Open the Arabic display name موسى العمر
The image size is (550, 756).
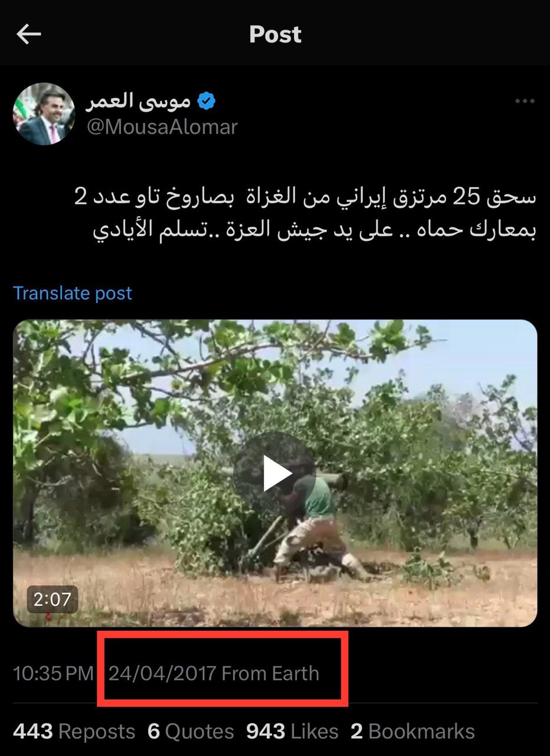(138, 102)
